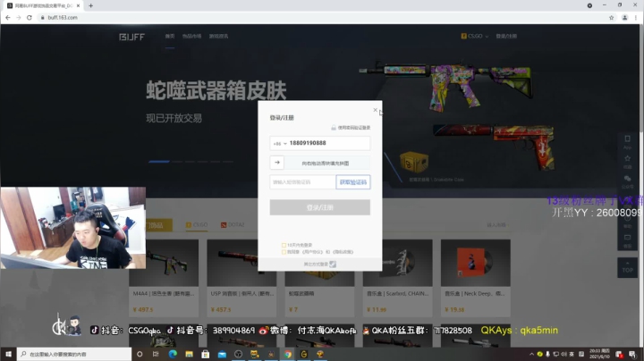Open the Neck Deep music kit card
Viewport: 644px width, 361px height.
[476, 278]
